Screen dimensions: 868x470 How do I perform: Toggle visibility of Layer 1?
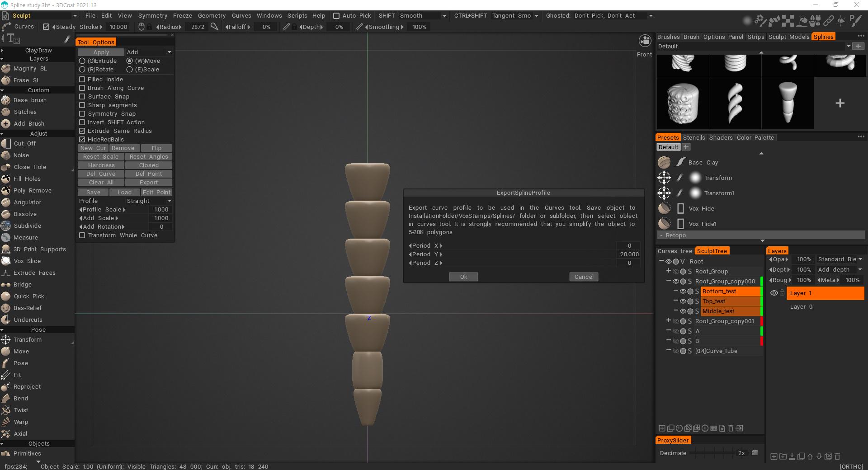[774, 293]
